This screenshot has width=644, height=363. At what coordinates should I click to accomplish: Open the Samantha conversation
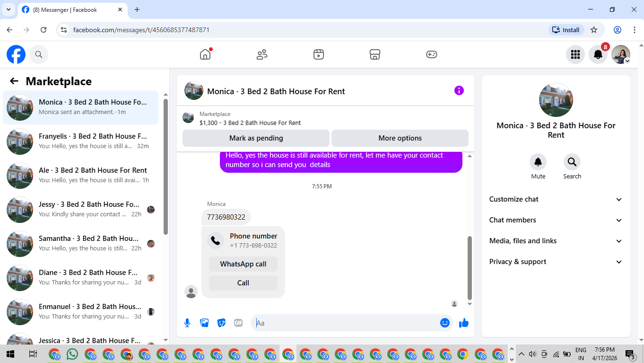(81, 244)
